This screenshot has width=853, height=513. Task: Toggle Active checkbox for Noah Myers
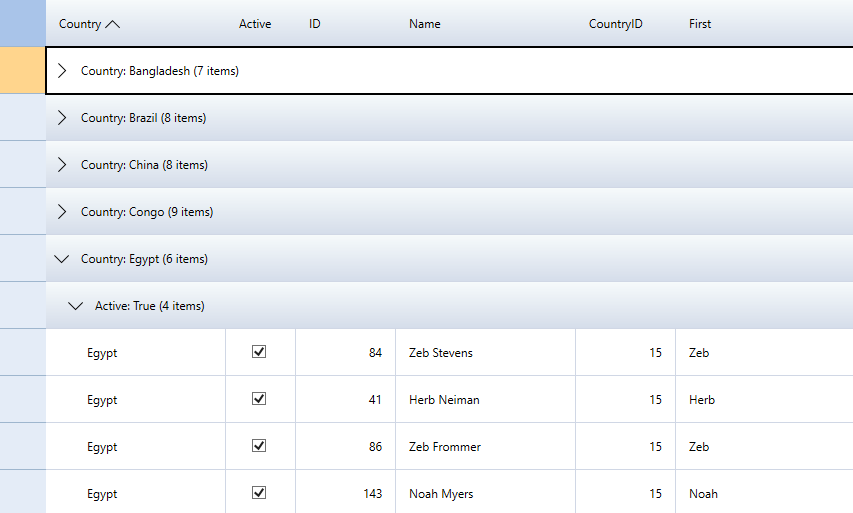point(259,493)
